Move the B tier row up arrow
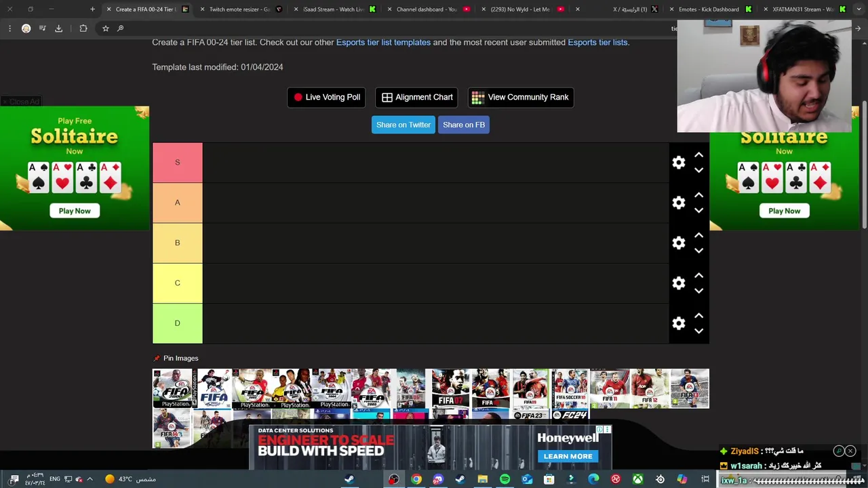This screenshot has height=488, width=868. click(x=698, y=235)
